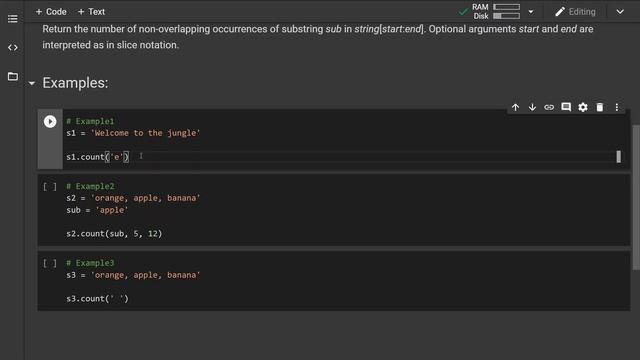The height and width of the screenshot is (360, 640).
Task: Open the runtime connection dropdown arrow
Action: [531, 12]
